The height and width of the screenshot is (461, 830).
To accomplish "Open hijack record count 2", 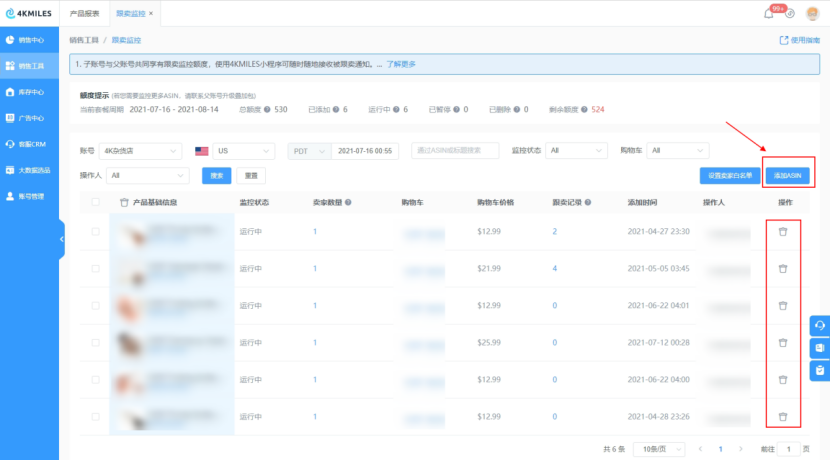I will (x=555, y=231).
